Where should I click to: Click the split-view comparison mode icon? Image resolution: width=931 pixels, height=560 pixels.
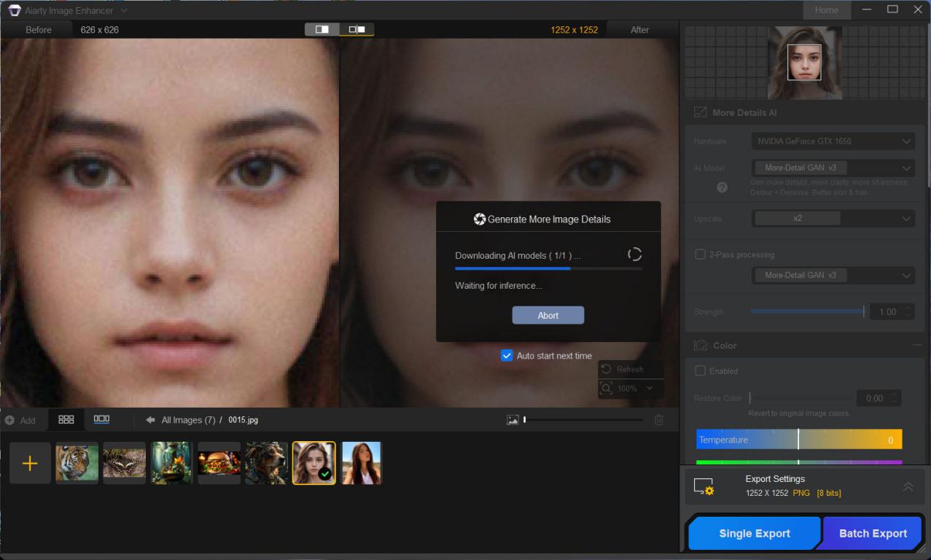[322, 30]
